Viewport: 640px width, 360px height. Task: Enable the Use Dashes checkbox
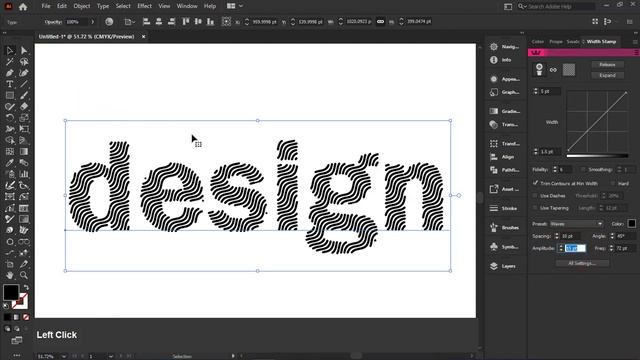click(x=535, y=196)
